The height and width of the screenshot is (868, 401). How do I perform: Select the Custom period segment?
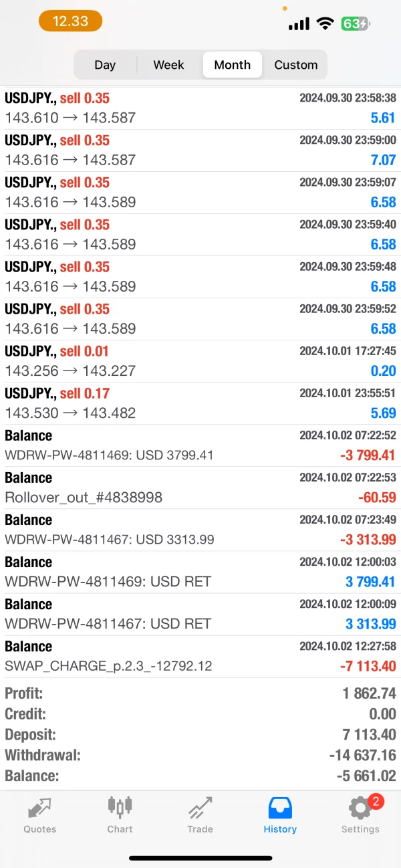pyautogui.click(x=295, y=65)
